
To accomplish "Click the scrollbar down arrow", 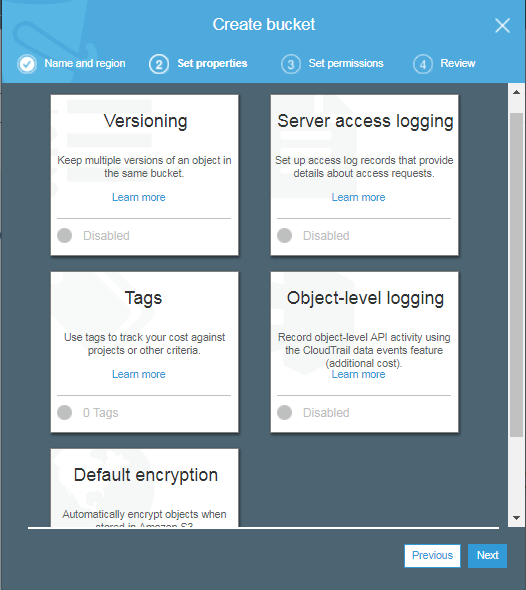I will tap(516, 518).
